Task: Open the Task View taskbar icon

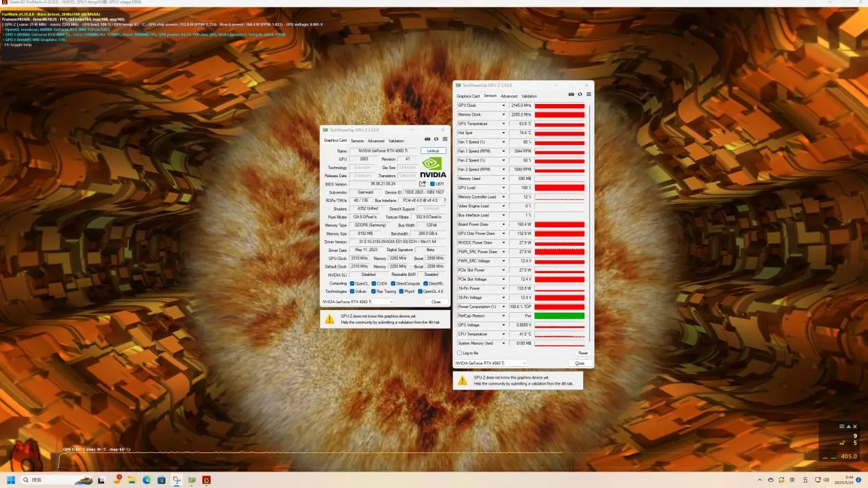Action: (101, 480)
